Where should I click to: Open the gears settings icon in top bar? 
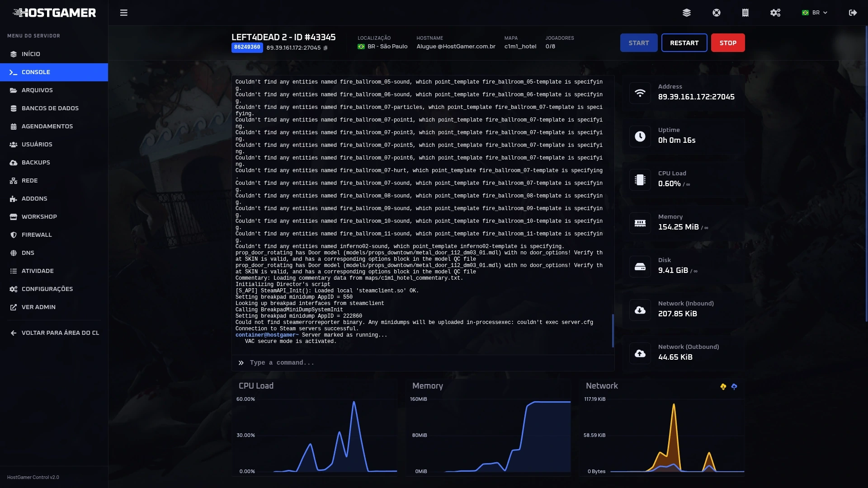[775, 13]
